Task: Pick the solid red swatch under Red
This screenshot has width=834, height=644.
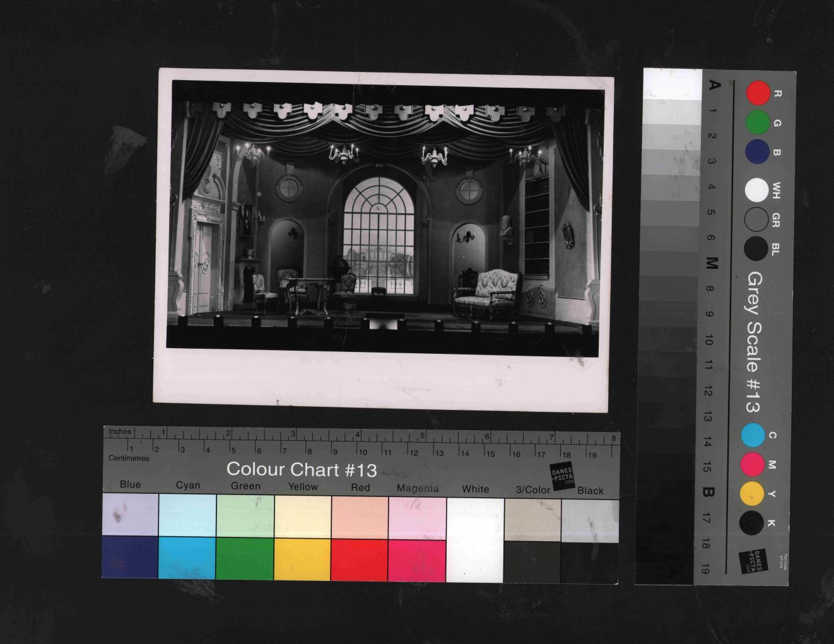Action: 360,559
